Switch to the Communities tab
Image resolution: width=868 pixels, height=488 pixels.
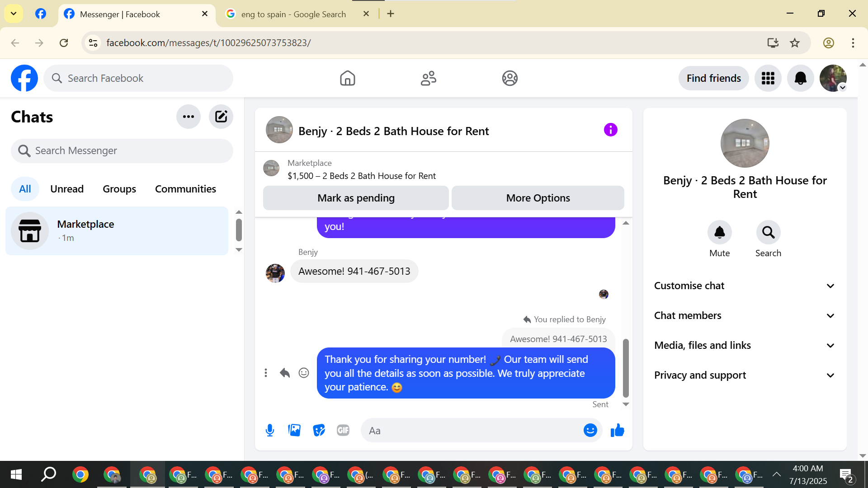pyautogui.click(x=185, y=189)
